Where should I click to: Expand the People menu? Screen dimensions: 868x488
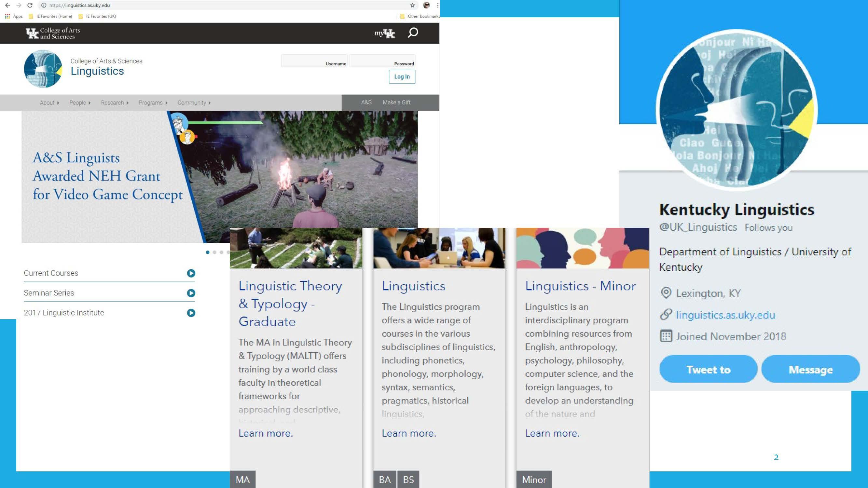click(80, 103)
